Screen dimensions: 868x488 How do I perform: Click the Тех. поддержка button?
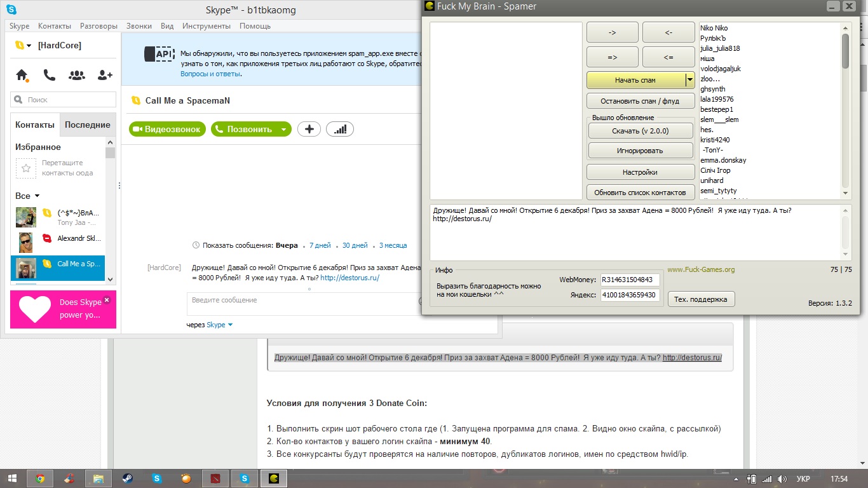(702, 299)
